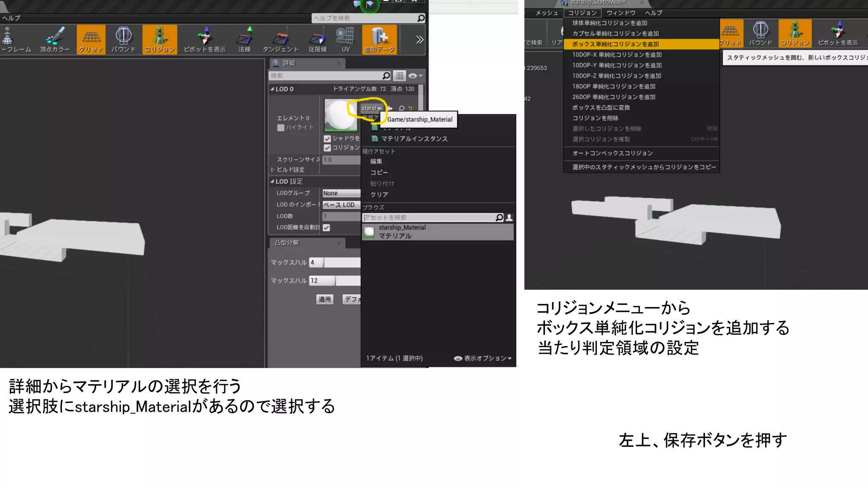The width and height of the screenshot is (868, 488).
Task: Toggle the タンジェント tangents toolbar icon
Action: coord(280,39)
